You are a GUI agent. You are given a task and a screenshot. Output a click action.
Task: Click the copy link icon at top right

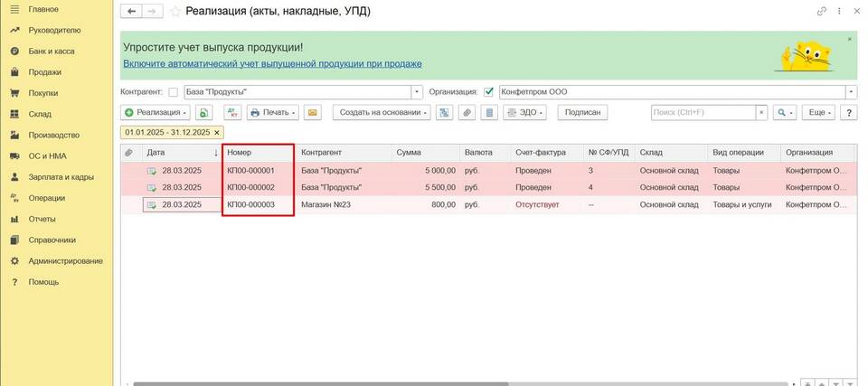[x=821, y=11]
